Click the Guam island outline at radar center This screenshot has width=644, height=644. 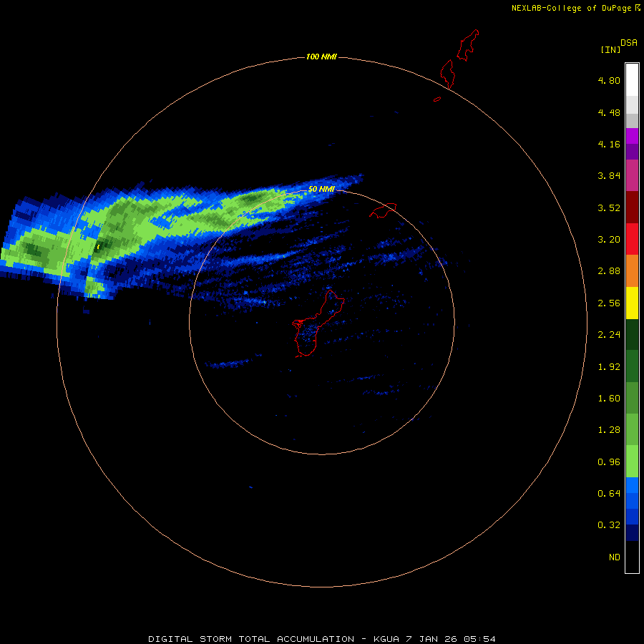coord(317,324)
